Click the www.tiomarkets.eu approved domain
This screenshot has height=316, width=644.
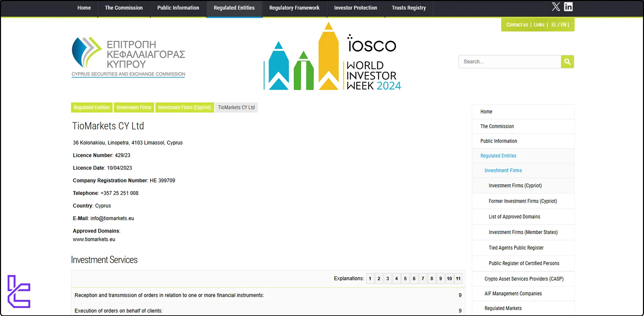(x=94, y=239)
